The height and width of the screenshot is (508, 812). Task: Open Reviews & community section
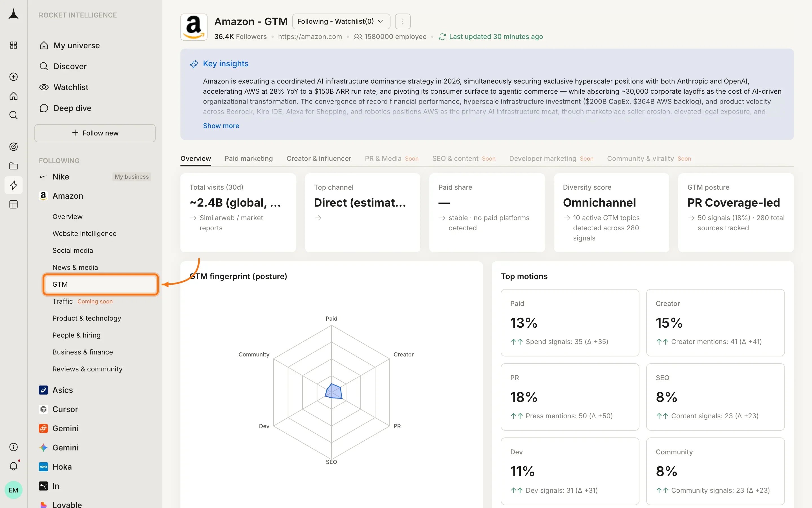pyautogui.click(x=87, y=369)
